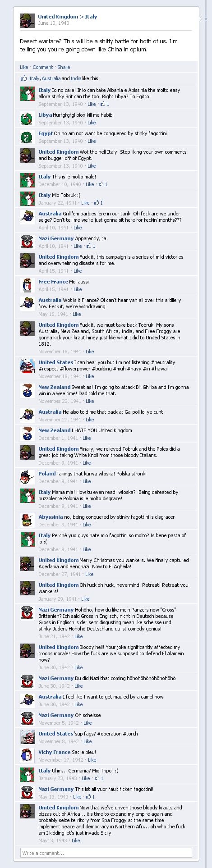Click Poland's ball avatar in the comments
The height and width of the screenshot is (868, 212).
pos(28,478)
